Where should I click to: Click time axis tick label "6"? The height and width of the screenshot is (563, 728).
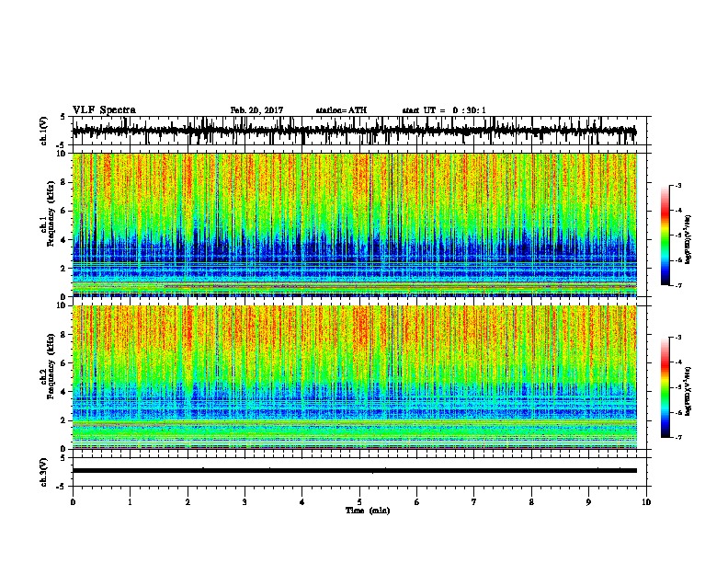[x=417, y=502]
